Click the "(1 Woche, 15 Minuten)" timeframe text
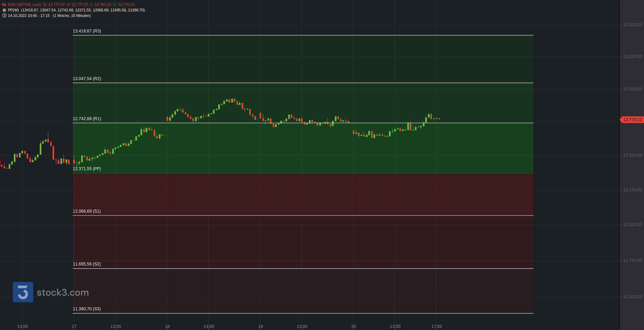This screenshot has height=330, width=644. pyautogui.click(x=72, y=16)
